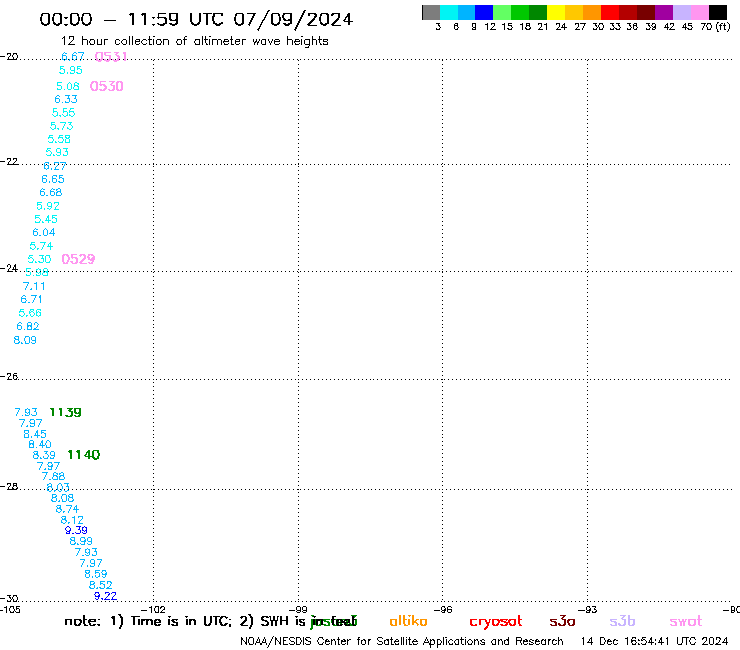Click the longitude axis label -102
Screen dimensions: 740x650
click(153, 609)
